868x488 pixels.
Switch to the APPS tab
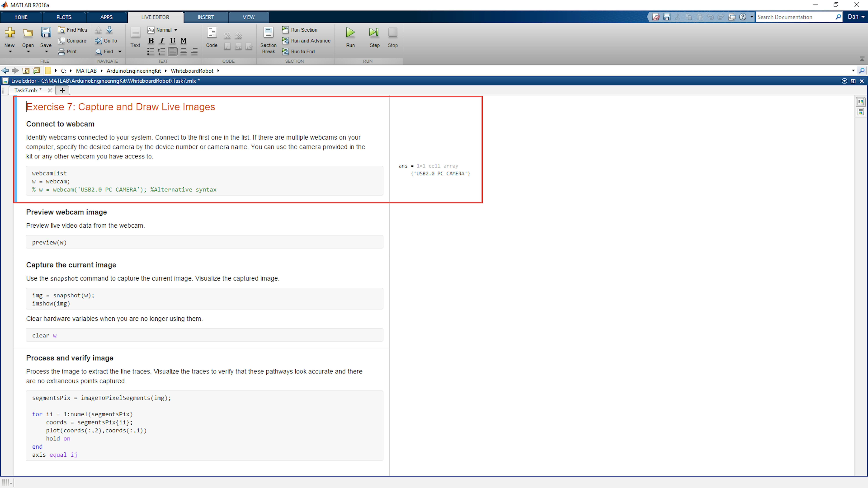coord(106,17)
